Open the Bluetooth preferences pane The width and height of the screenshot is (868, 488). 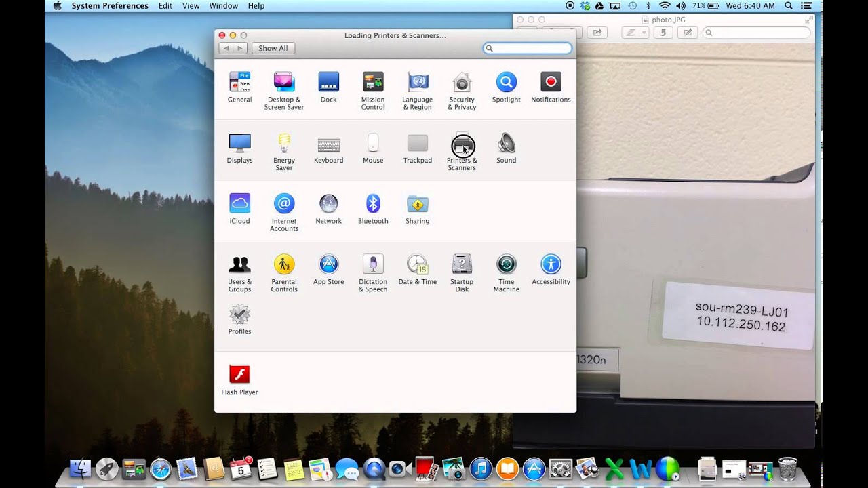373,209
